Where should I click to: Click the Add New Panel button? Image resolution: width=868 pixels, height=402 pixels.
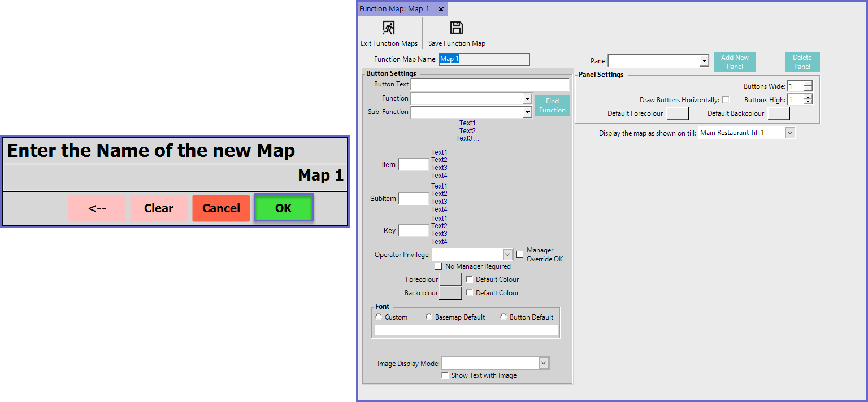pyautogui.click(x=735, y=62)
